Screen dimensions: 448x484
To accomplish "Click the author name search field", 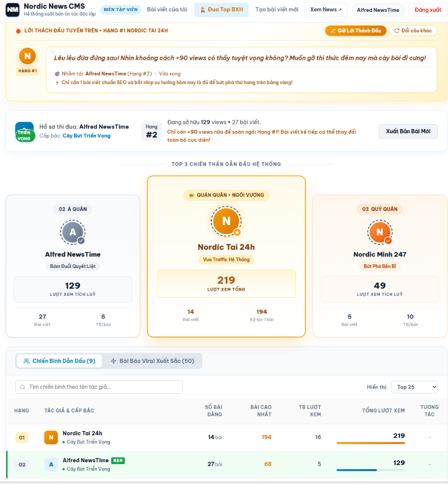I will click(99, 387).
